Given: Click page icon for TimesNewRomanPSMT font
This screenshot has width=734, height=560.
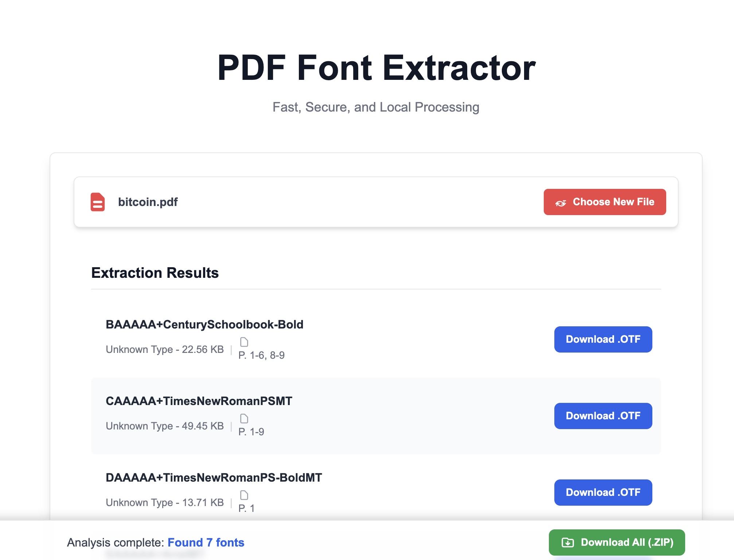Looking at the screenshot, I should [244, 419].
